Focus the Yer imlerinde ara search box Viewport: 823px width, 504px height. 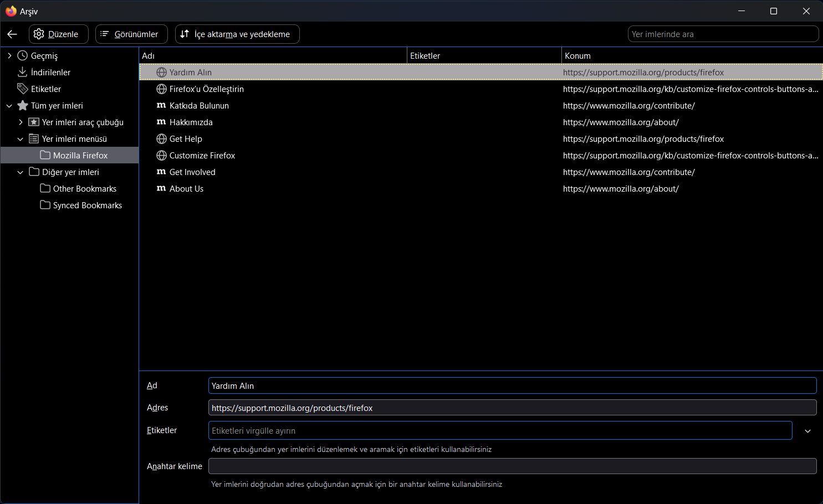723,34
